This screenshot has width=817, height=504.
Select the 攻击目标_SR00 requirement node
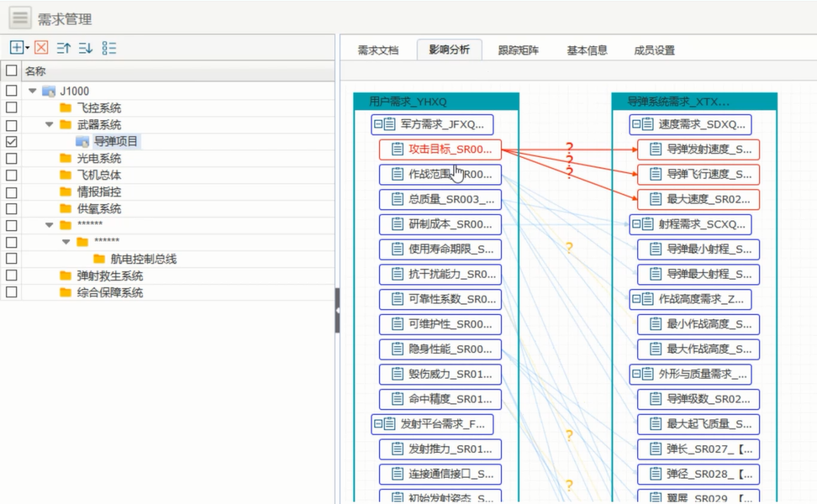[x=440, y=150]
